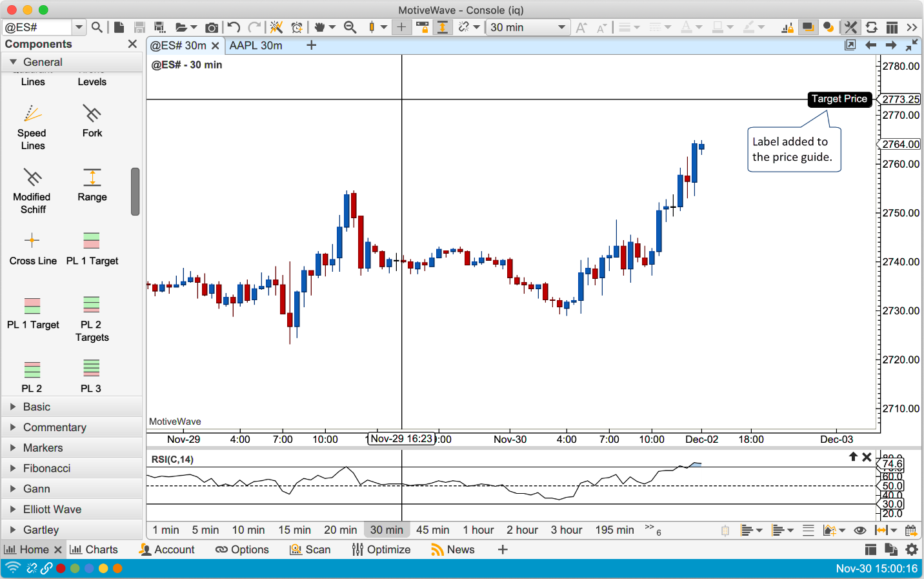
Task: Expand the Fibonacci components section
Action: tap(46, 468)
